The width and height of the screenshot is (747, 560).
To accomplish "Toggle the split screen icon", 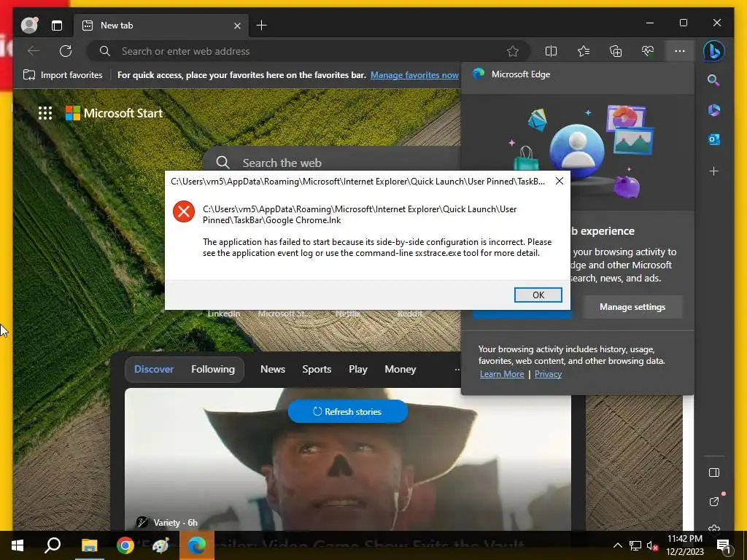I will [x=551, y=51].
